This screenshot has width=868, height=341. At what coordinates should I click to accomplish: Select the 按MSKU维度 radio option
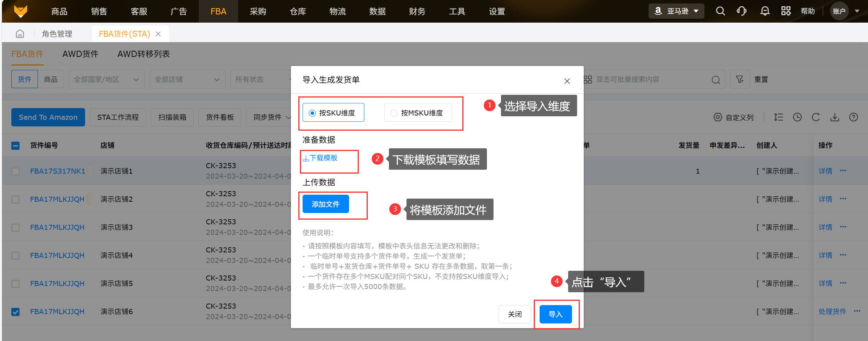tap(418, 113)
